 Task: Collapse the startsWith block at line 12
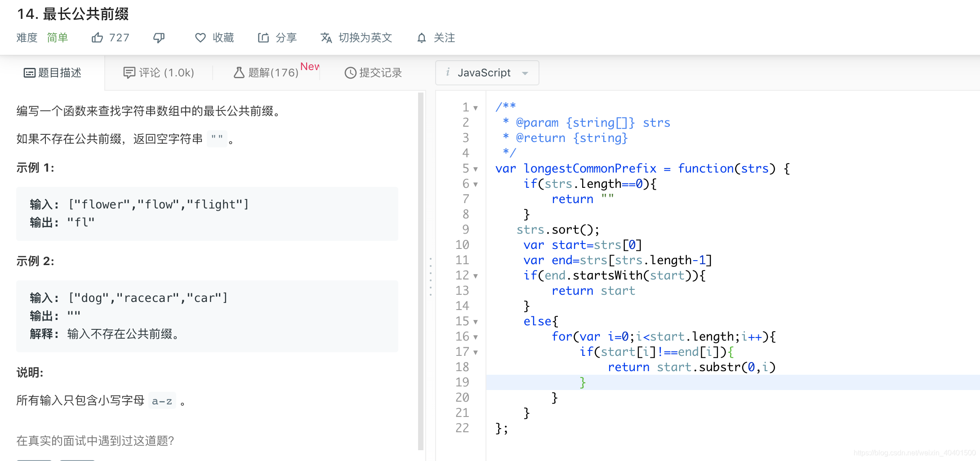(476, 276)
